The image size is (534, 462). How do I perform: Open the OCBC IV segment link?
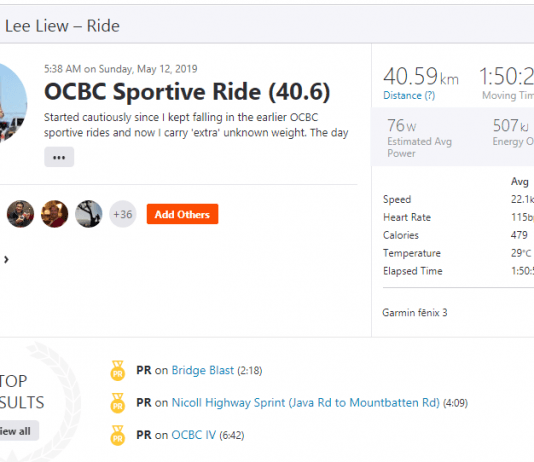[x=193, y=435]
